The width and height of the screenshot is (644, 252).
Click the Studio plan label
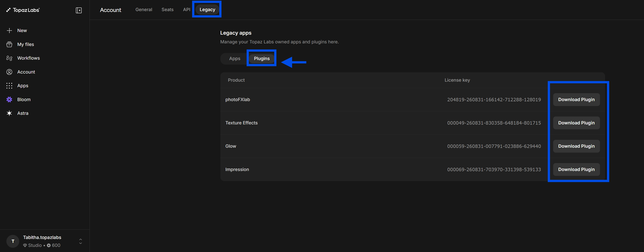[x=35, y=245]
